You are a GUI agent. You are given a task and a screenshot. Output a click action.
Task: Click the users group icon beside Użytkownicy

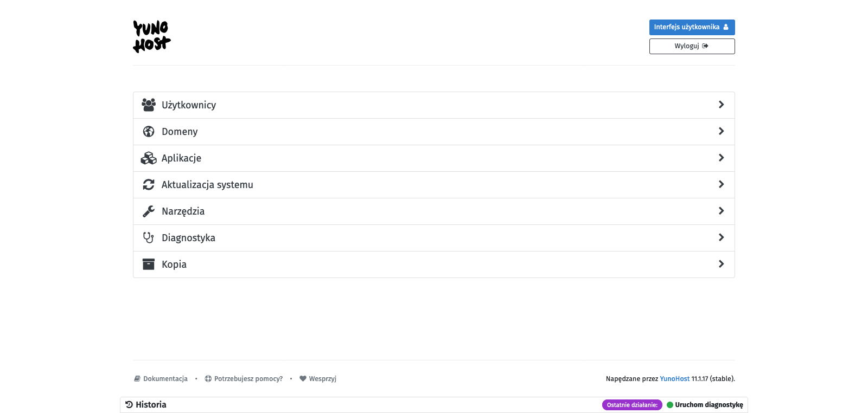(x=149, y=105)
